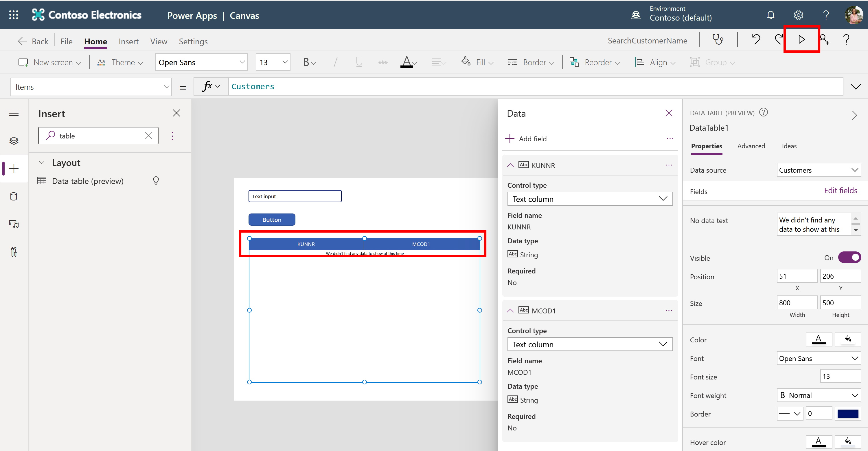Click the Share user icon

[824, 40]
